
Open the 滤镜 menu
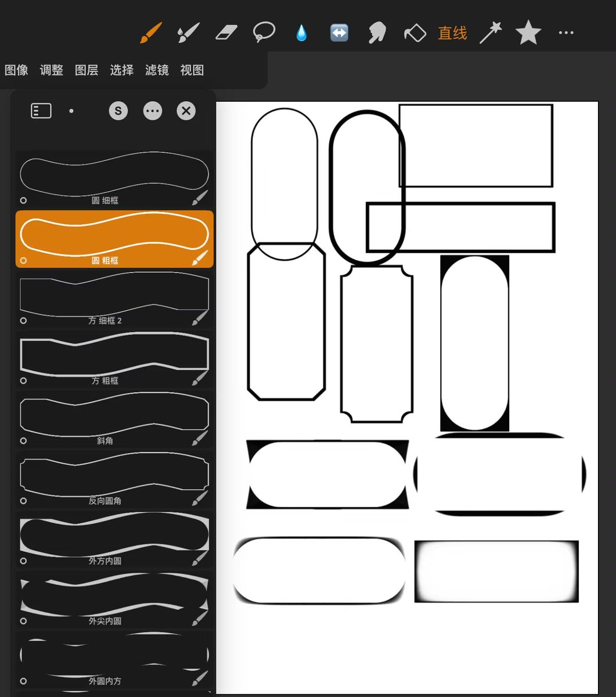(157, 70)
